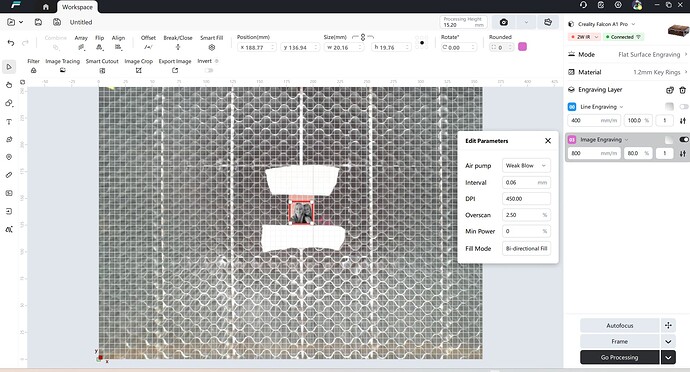The image size is (690, 372).
Task: Click the icon button right of camera dropdown
Action: click(x=548, y=22)
